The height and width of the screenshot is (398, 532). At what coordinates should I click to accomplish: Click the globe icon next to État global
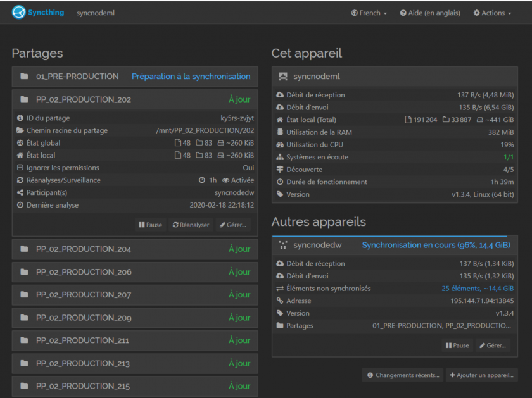[x=20, y=143]
